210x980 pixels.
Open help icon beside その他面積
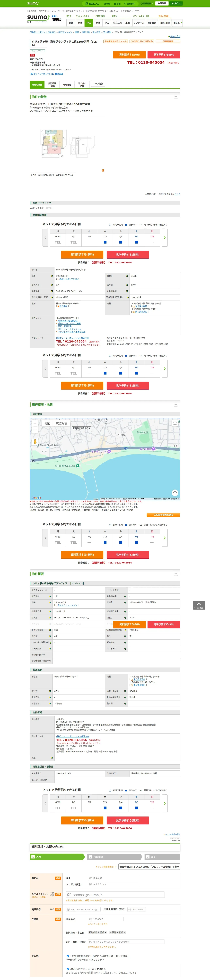click(x=127, y=291)
